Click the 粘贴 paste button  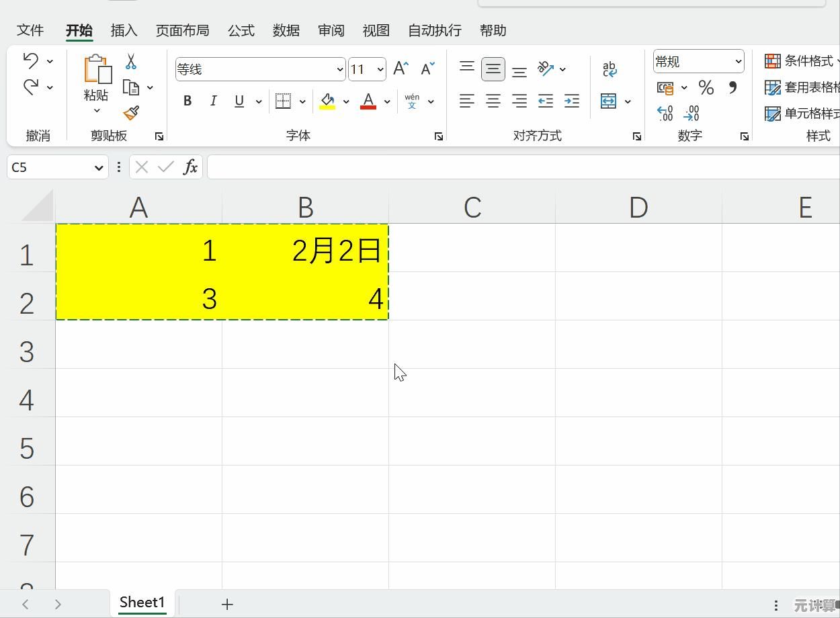pyautogui.click(x=96, y=77)
